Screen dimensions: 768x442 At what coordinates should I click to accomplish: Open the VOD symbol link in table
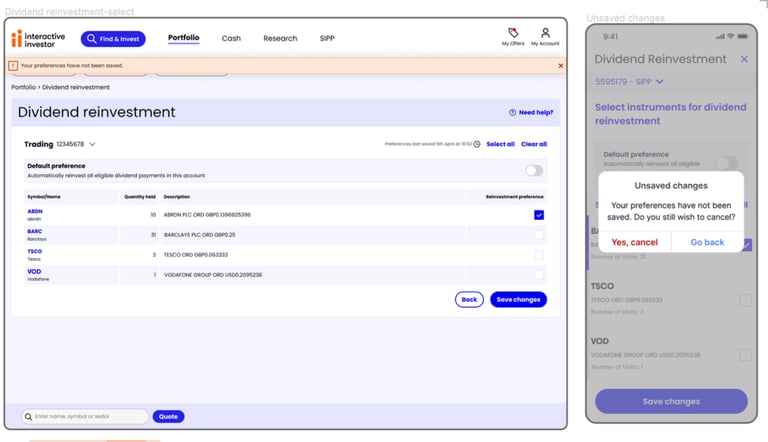[34, 271]
